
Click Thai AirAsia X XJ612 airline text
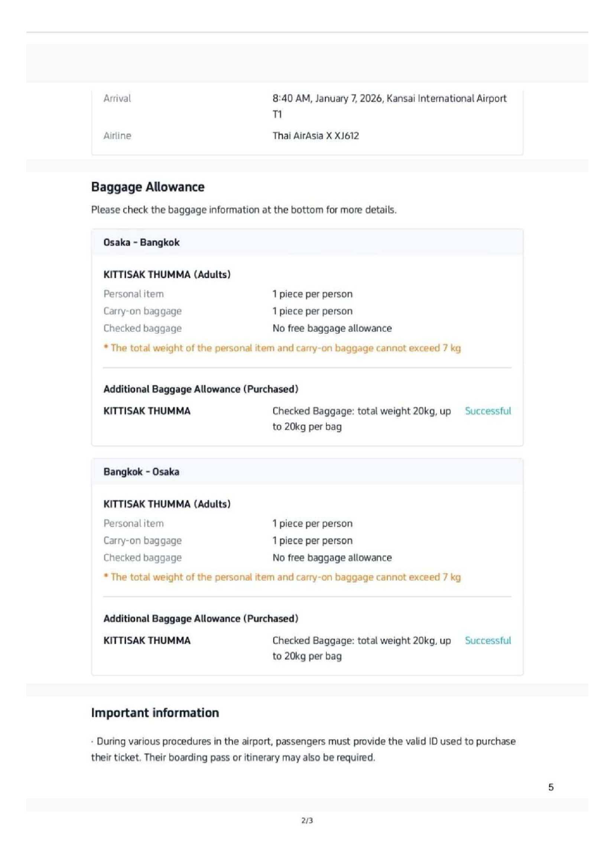tap(315, 136)
